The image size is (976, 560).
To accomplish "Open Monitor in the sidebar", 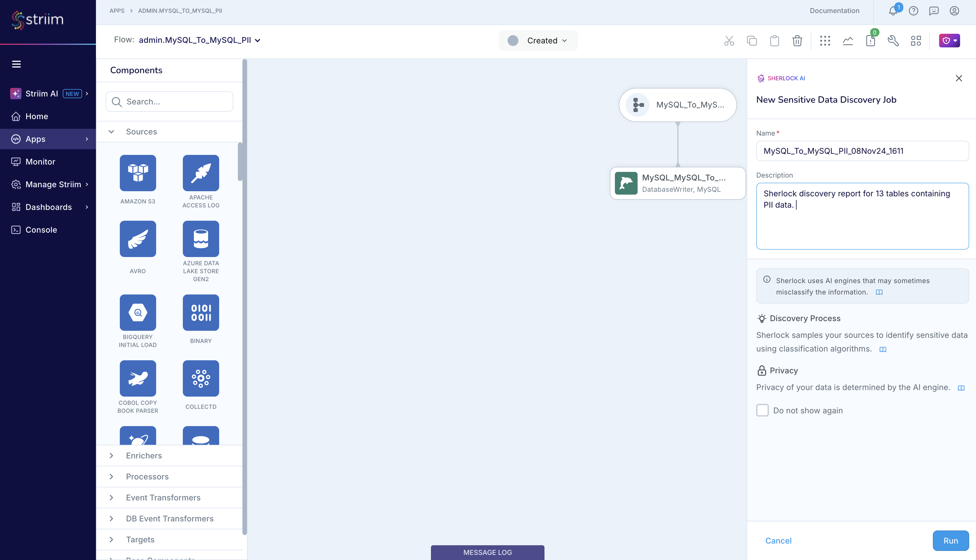I will (x=40, y=161).
